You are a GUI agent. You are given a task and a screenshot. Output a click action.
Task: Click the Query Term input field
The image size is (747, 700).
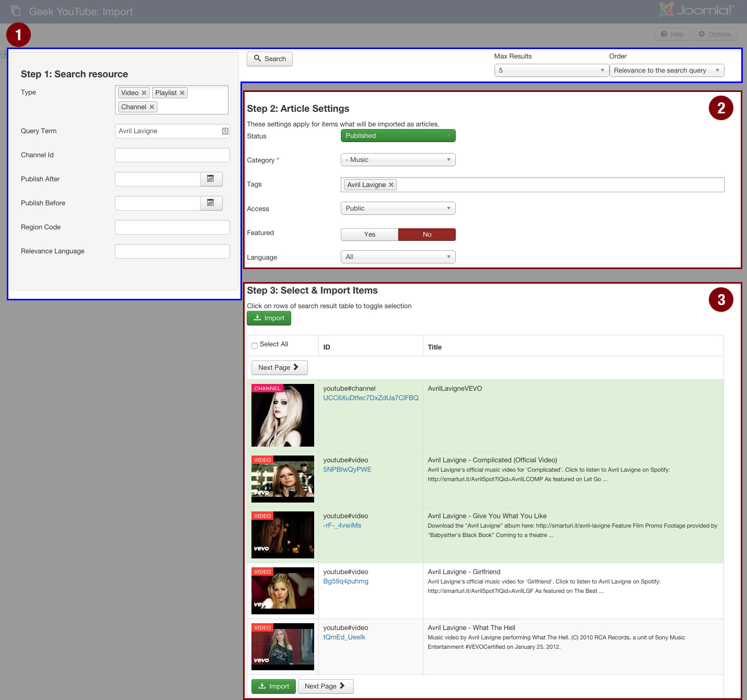click(173, 131)
